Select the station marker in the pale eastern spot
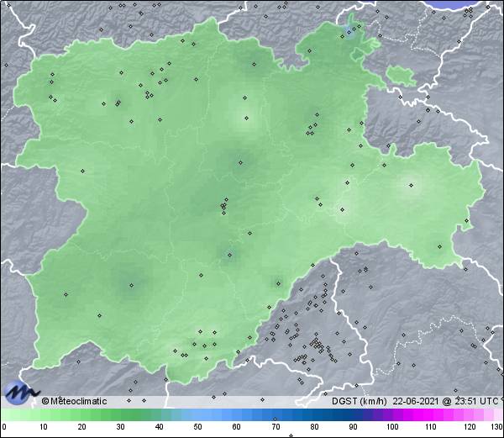 point(411,185)
